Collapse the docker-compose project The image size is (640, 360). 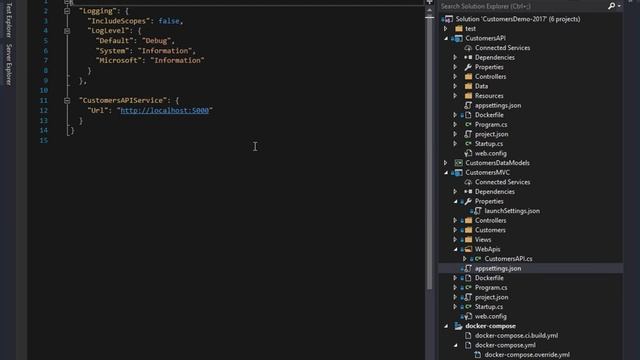tap(446, 326)
